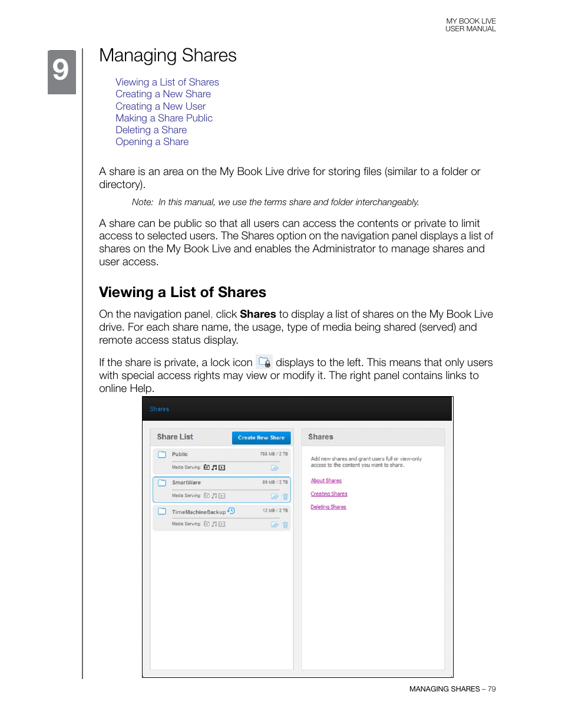The height and width of the screenshot is (728, 562).
Task: Click photo media serving icon for TimeMachineBackup
Action: click(207, 524)
